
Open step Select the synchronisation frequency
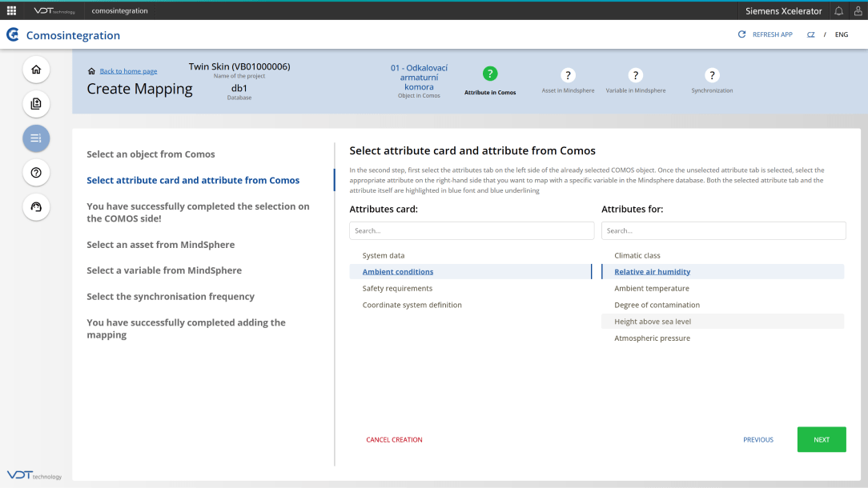(171, 297)
